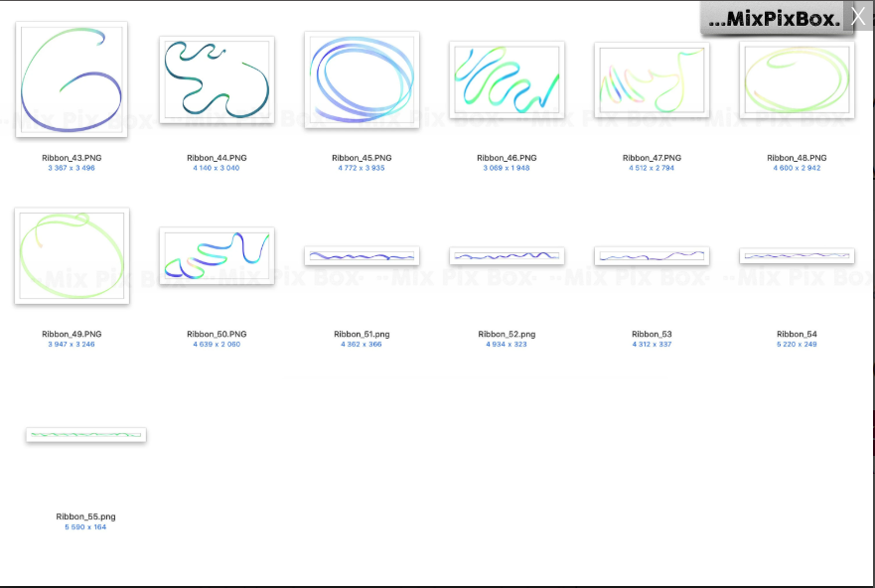Click the Ribbon_51 thin strip thumbnail
Image resolution: width=875 pixels, height=588 pixels.
click(362, 256)
